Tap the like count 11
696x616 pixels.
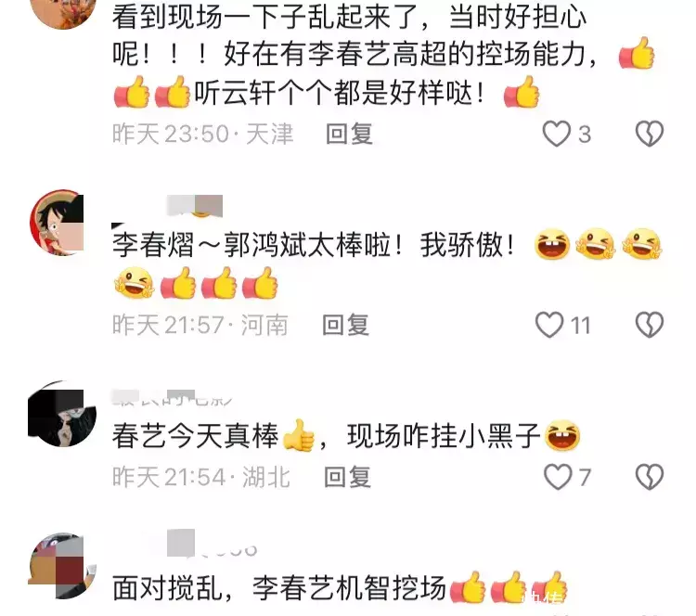click(x=580, y=326)
